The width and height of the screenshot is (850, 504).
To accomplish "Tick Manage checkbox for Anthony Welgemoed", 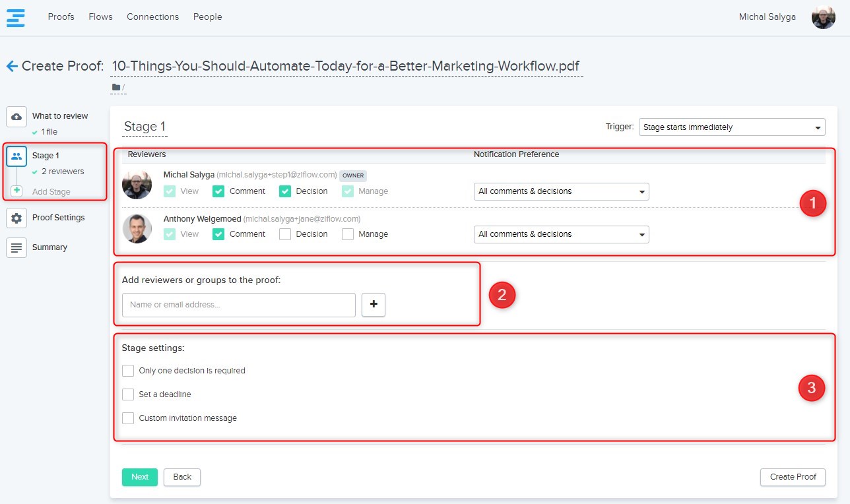I will [x=348, y=234].
